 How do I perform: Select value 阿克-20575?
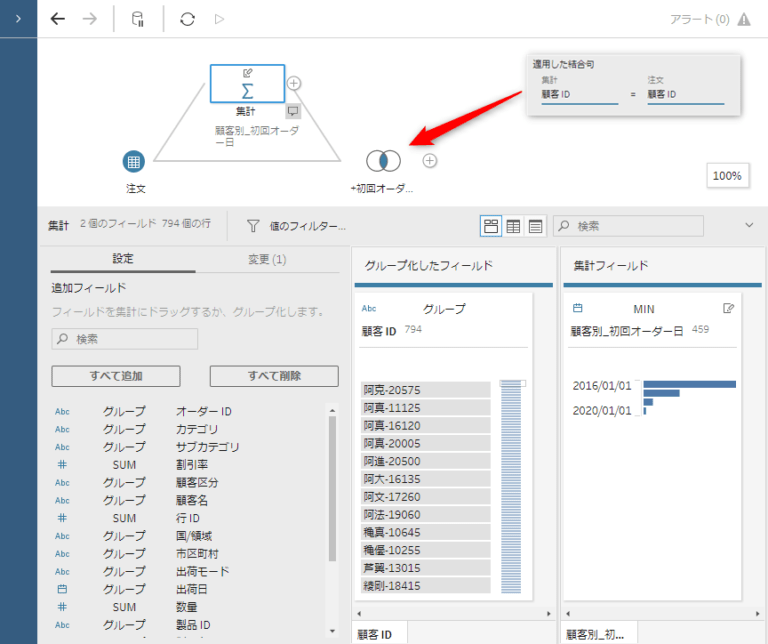[426, 390]
